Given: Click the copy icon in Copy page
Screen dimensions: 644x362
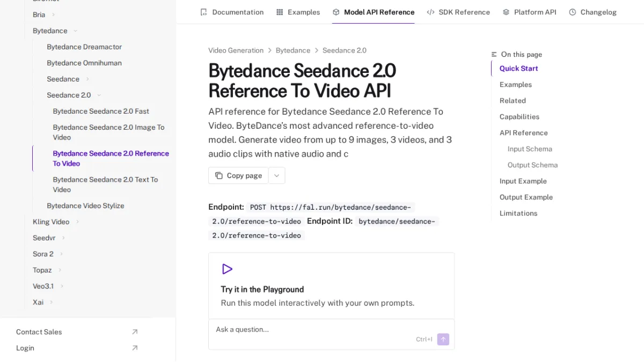Looking at the screenshot, I should [x=219, y=175].
